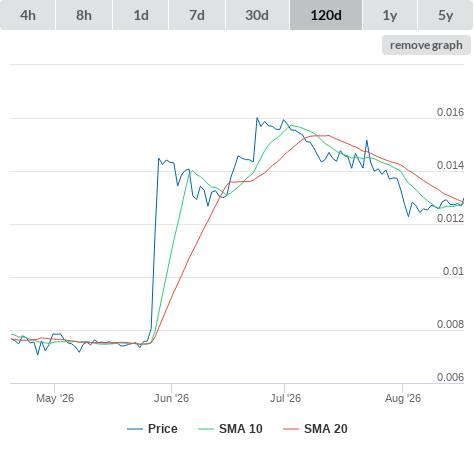474x455 pixels.
Task: Switch to the 8h time range
Action: coord(84,15)
